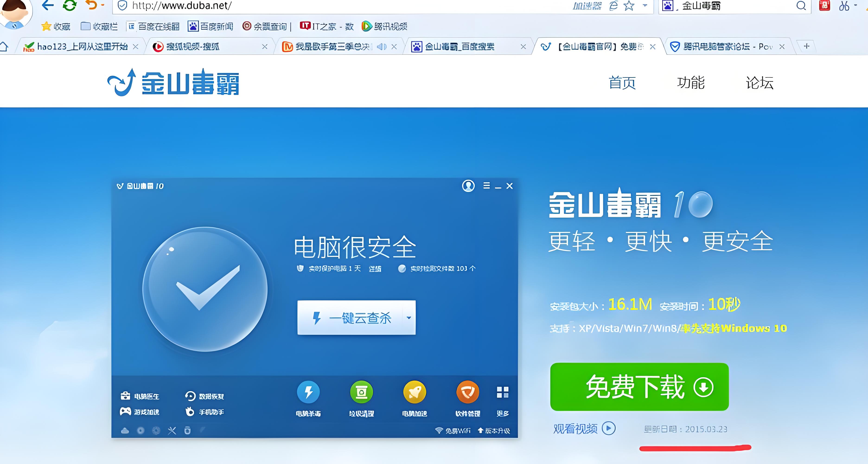Click the security shield icon in address bar
Image resolution: width=868 pixels, height=464 pixels.
(122, 5)
